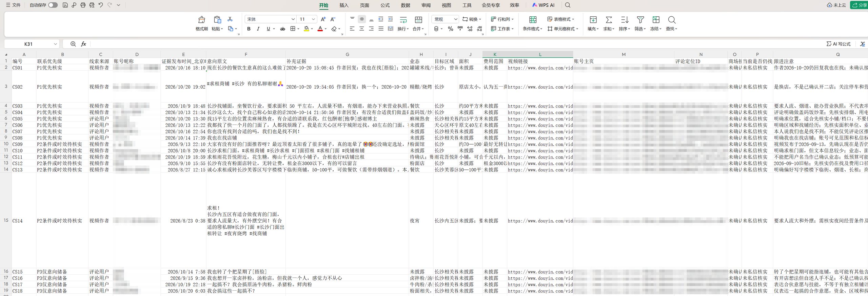The image size is (868, 296).
Task: Expand the Paste (粘贴) dropdown
Action: (x=217, y=29)
